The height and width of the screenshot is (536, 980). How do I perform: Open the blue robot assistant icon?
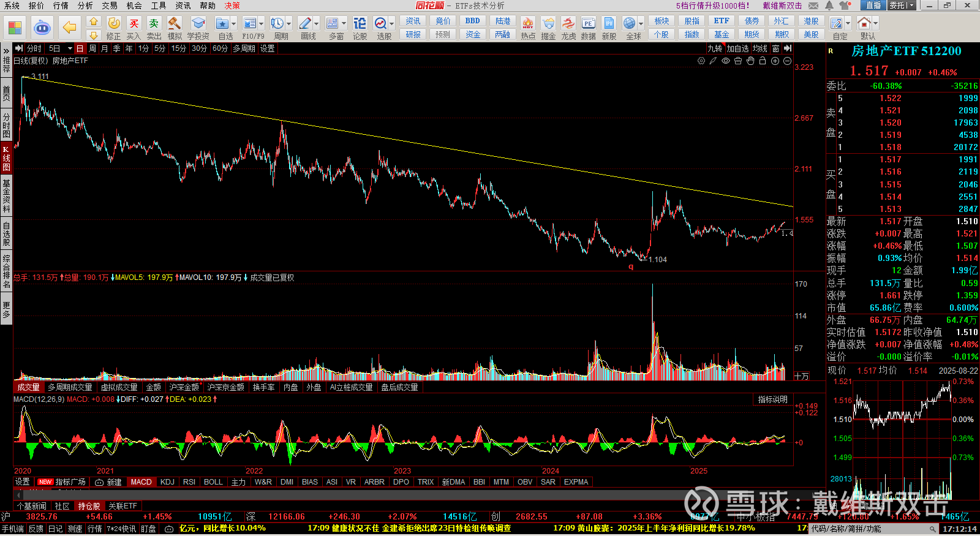(x=42, y=28)
